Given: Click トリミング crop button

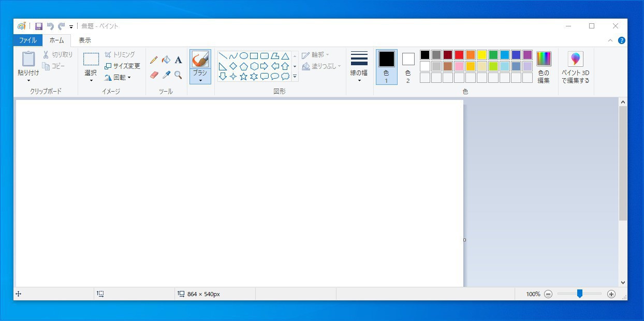Looking at the screenshot, I should click(x=120, y=54).
